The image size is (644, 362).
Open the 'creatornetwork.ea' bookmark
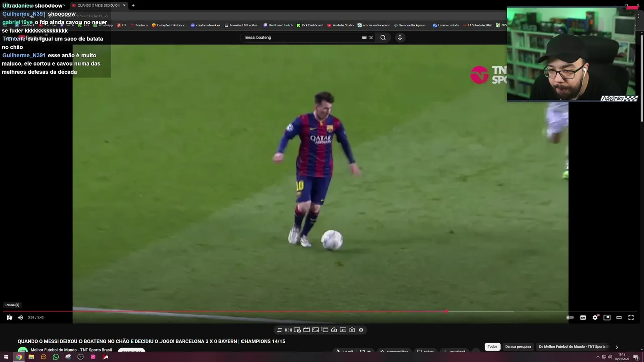pos(205,25)
